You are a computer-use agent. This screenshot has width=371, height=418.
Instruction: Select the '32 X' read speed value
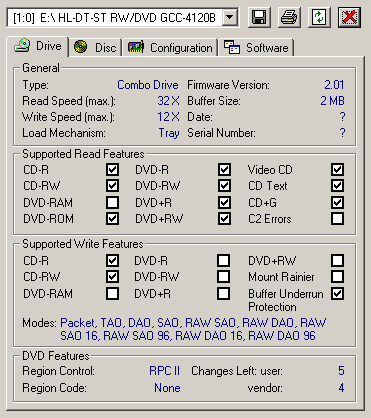pos(168,101)
